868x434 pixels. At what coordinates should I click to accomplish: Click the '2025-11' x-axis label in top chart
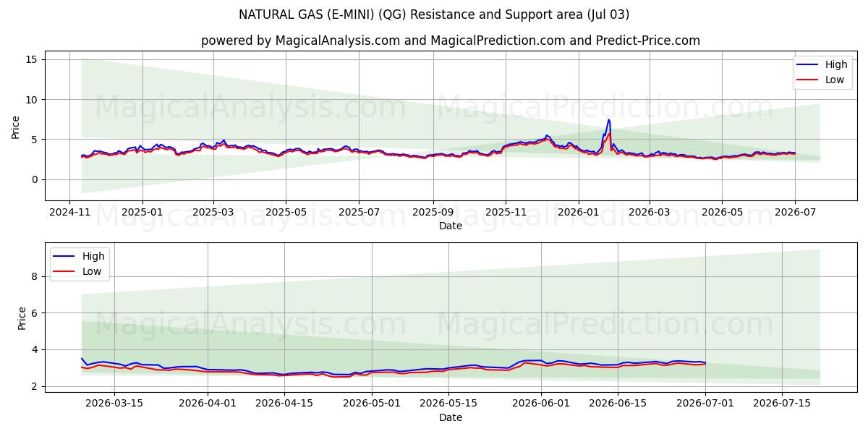tap(505, 213)
